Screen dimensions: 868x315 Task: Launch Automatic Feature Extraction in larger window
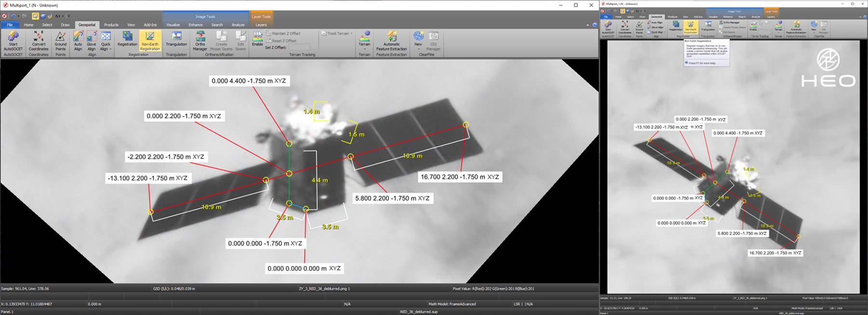coord(391,40)
